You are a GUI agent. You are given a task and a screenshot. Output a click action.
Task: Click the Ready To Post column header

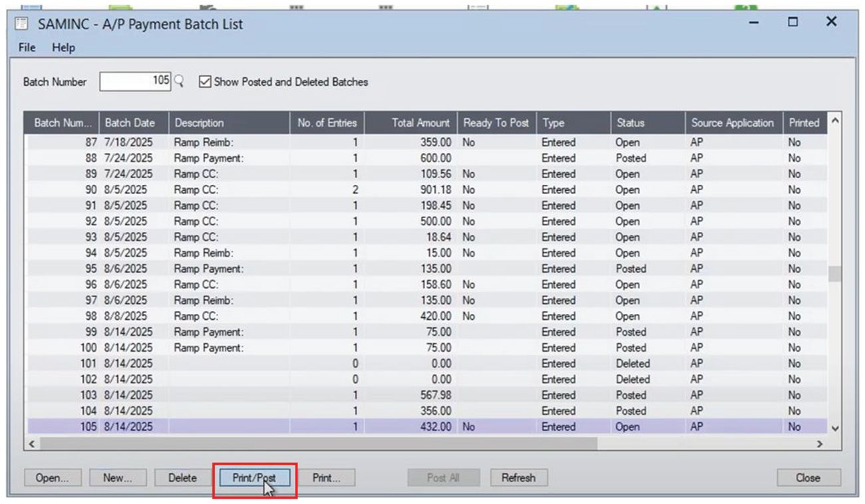tap(497, 122)
